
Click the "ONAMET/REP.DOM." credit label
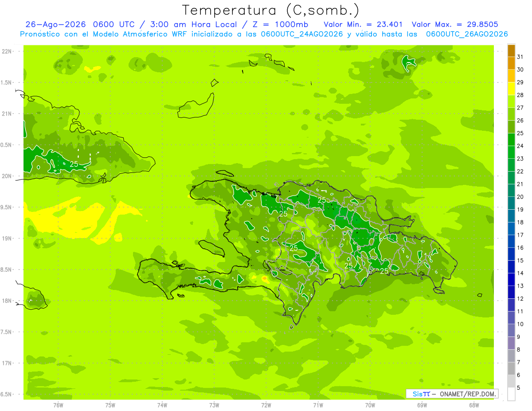point(468,394)
